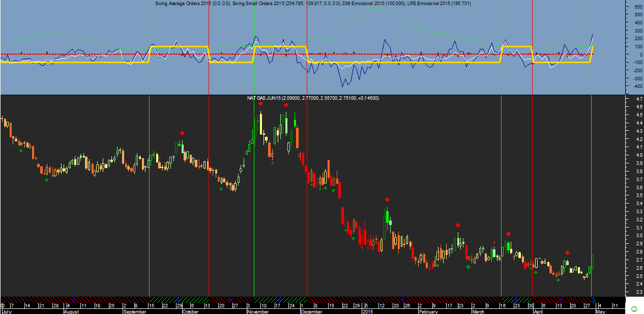This screenshot has width=644, height=314.
Task: Click the green diamond below the mid-April low
Action: pos(558,280)
